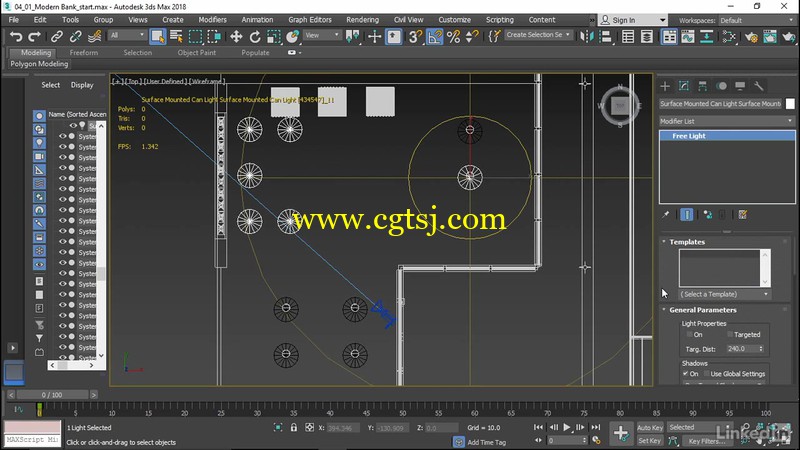The width and height of the screenshot is (800, 450).
Task: Select the Select and Link tool
Action: point(56,37)
